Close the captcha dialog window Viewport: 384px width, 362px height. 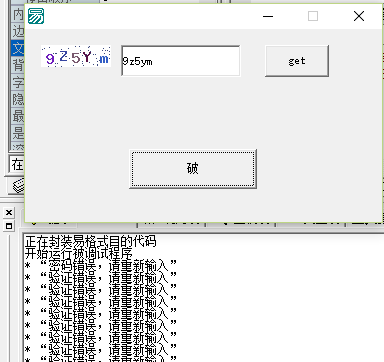[x=359, y=16]
